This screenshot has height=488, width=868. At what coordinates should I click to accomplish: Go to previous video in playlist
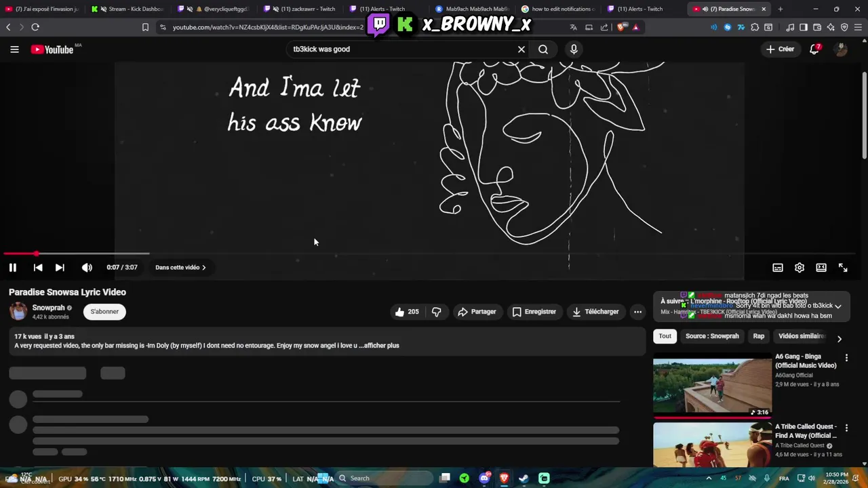click(x=38, y=268)
